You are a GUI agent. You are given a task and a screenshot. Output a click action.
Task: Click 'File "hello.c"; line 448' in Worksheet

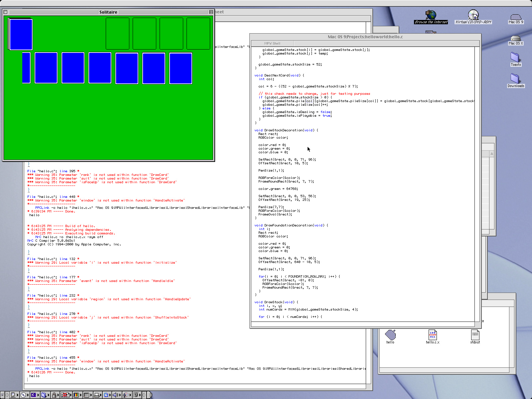pos(52,197)
